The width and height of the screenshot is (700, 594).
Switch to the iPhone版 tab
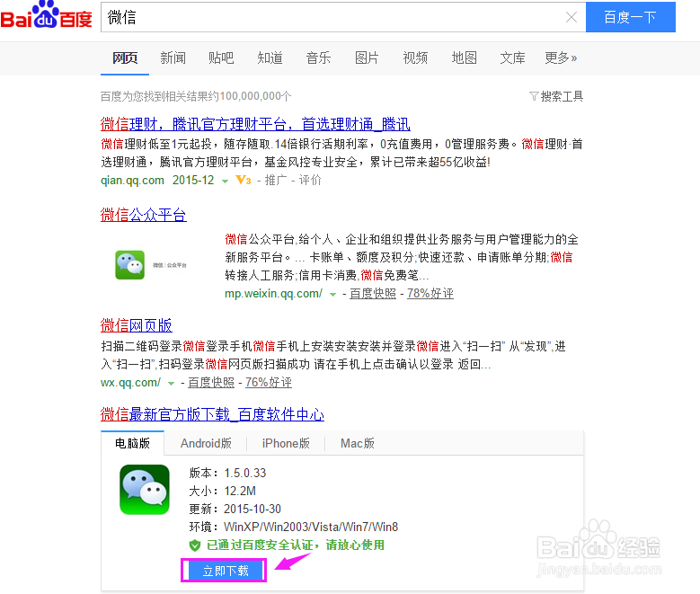(x=286, y=444)
